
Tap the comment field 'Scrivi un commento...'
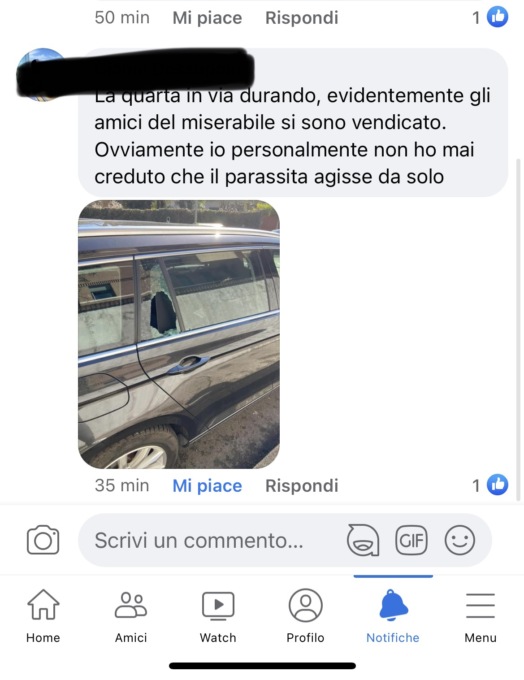point(285,540)
